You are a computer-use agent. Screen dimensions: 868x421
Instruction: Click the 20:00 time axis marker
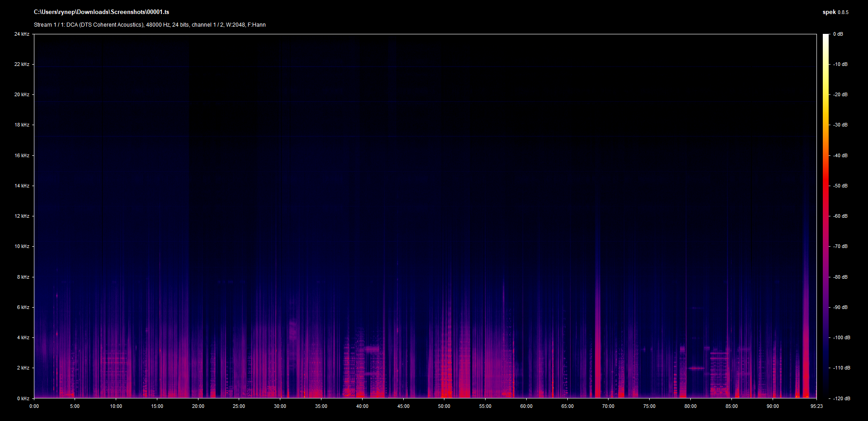pos(198,406)
